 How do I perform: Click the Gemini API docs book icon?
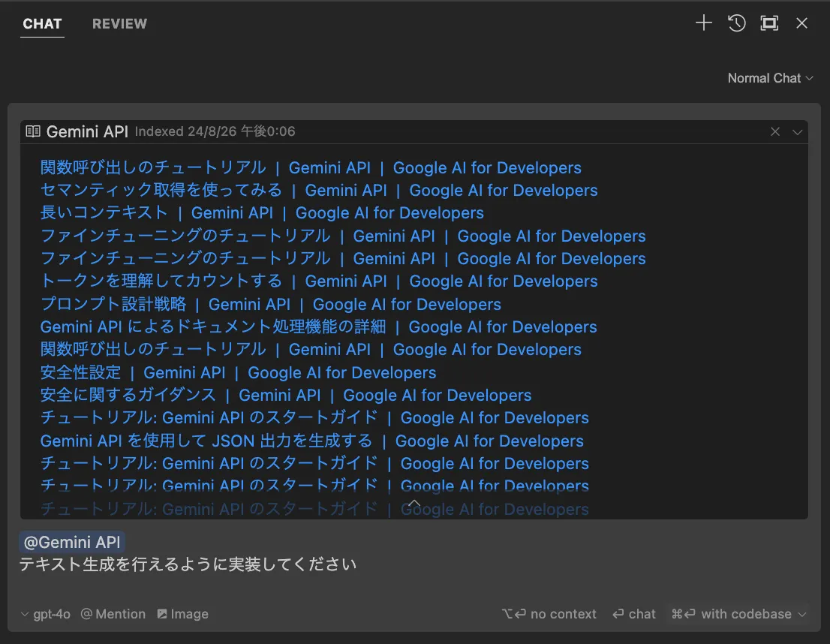33,131
